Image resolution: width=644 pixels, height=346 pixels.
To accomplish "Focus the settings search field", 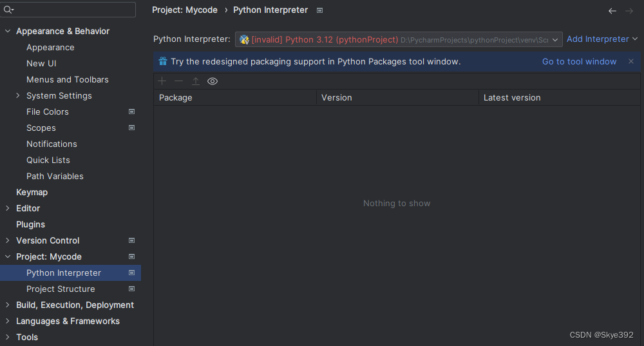I will tap(68, 10).
